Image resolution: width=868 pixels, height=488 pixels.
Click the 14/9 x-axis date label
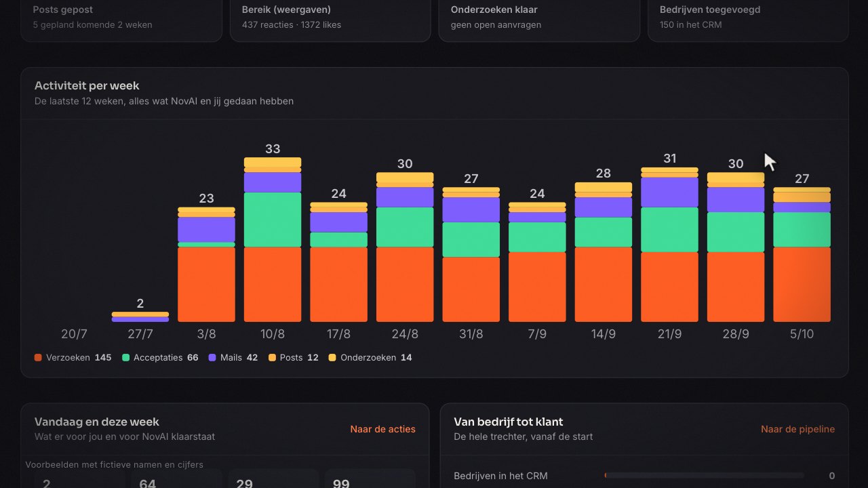603,334
